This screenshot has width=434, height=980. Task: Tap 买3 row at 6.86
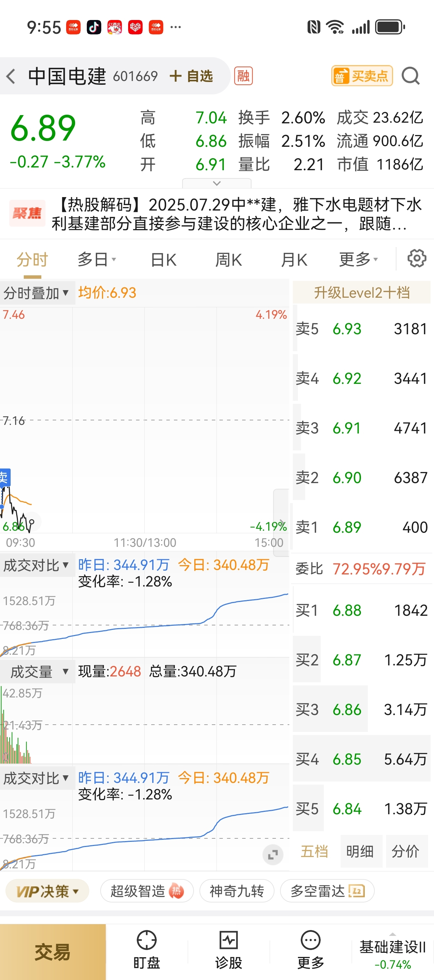tap(361, 710)
